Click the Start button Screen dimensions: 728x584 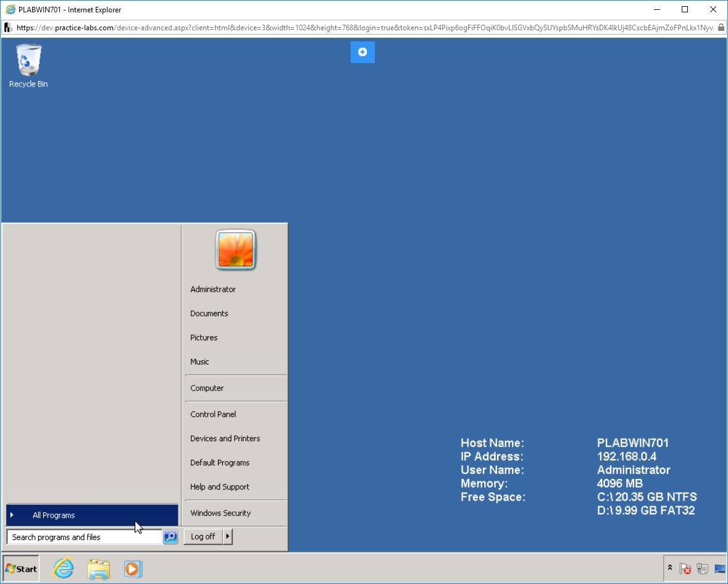[x=21, y=569]
